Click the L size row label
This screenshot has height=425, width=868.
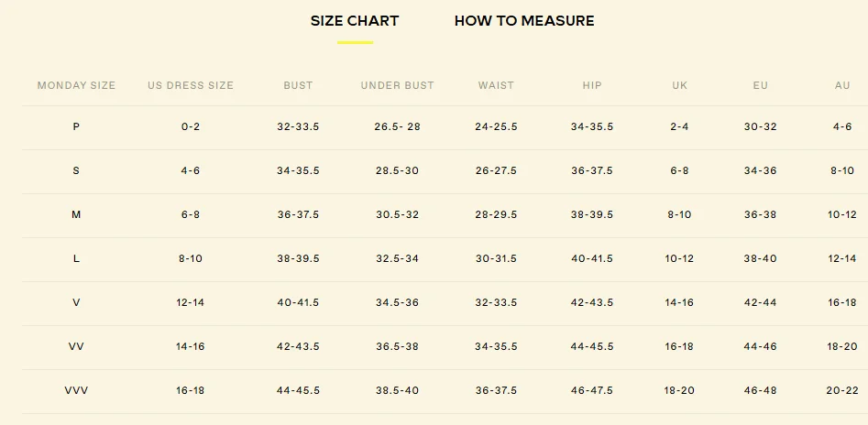(76, 258)
